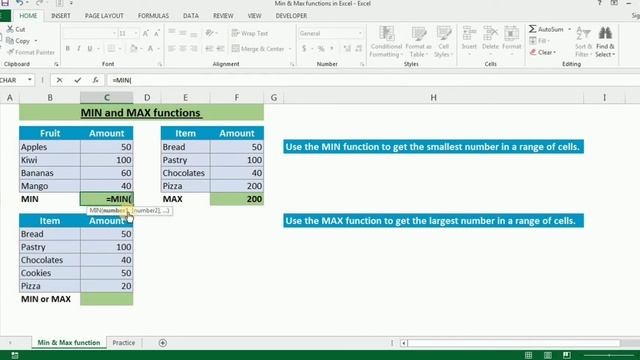The image size is (640, 360).
Task: Toggle Italic formatting
Action: 78,49
